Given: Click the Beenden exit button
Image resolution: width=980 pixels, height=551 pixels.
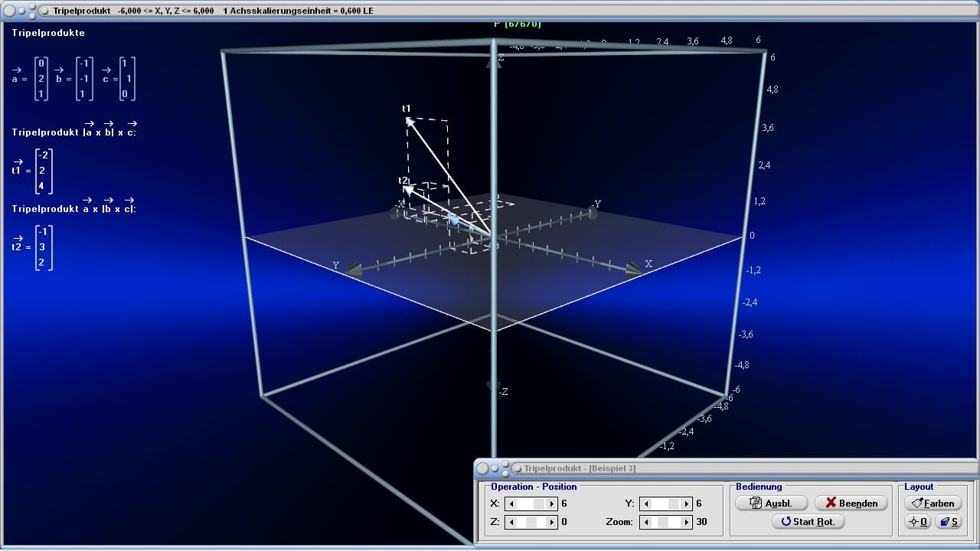Looking at the screenshot, I should point(851,503).
